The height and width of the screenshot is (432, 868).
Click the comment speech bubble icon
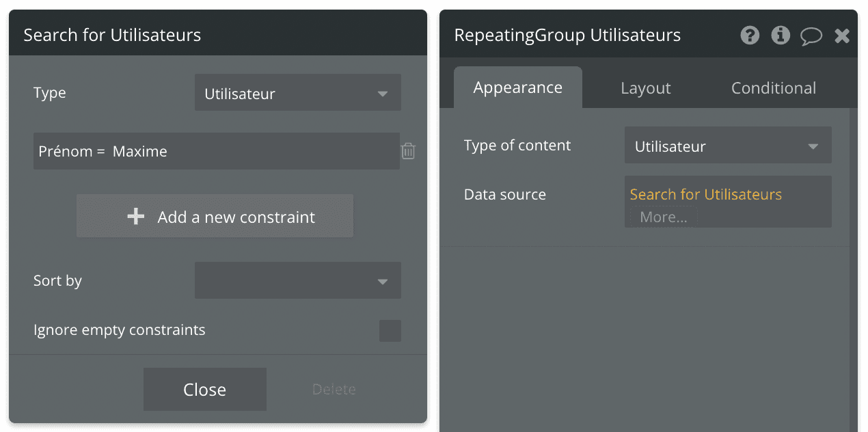pos(811,36)
